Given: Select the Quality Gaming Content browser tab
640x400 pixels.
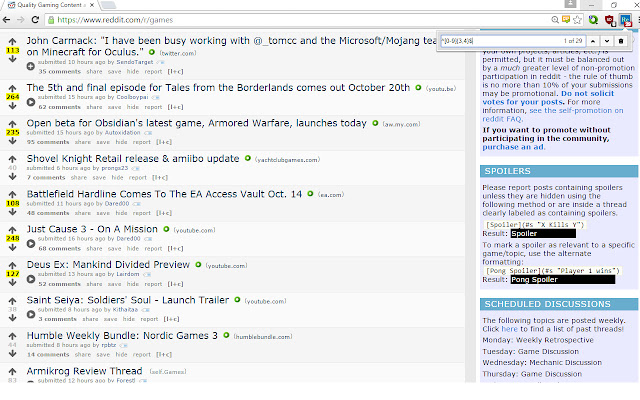Looking at the screenshot, I should click(x=49, y=5).
